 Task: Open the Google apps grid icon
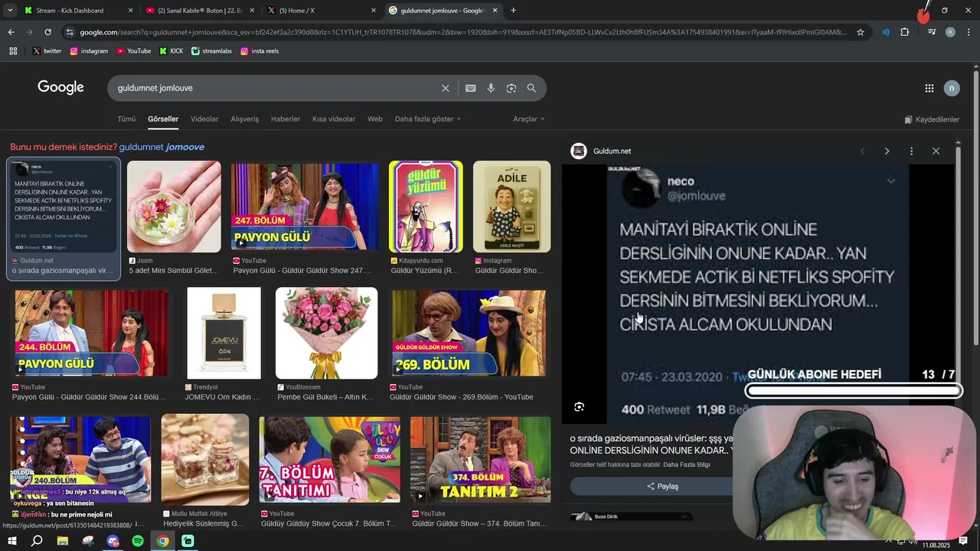(x=929, y=88)
